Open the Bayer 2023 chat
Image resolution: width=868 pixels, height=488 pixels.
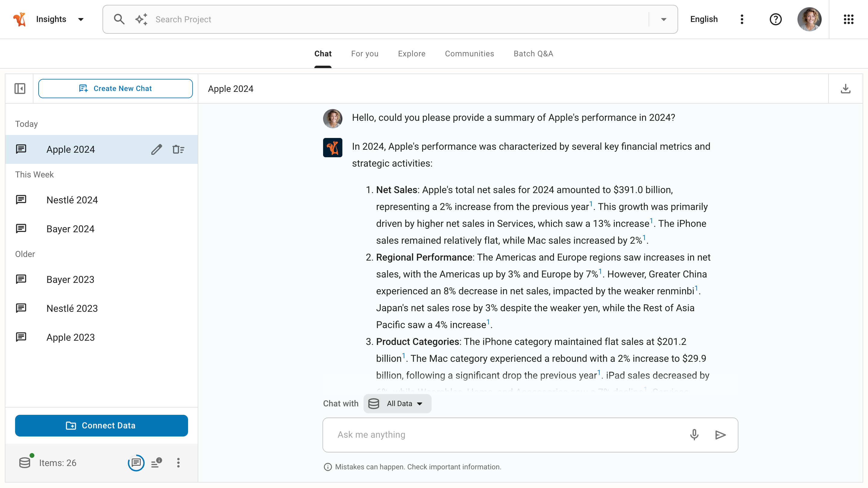pyautogui.click(x=102, y=280)
